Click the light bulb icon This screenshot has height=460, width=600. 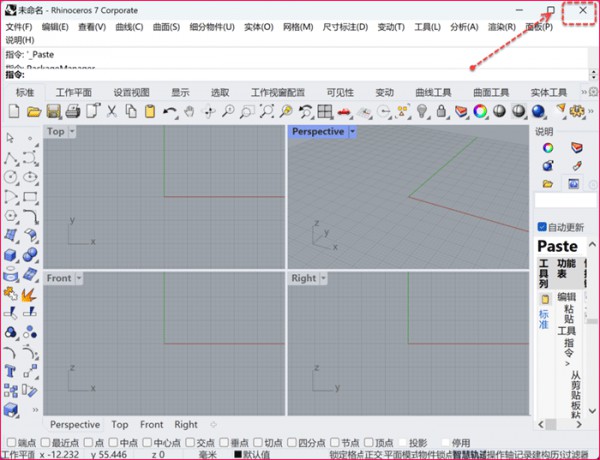point(422,111)
